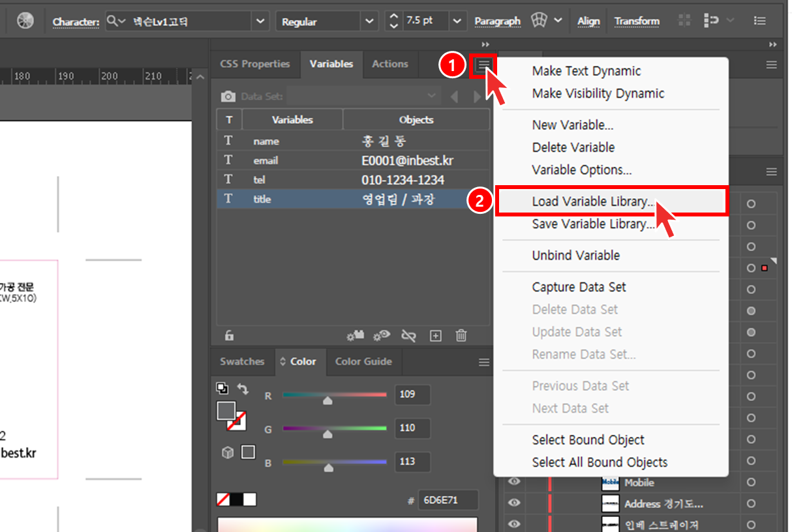Click the Address layer thumbnail
The width and height of the screenshot is (792, 532).
[610, 503]
